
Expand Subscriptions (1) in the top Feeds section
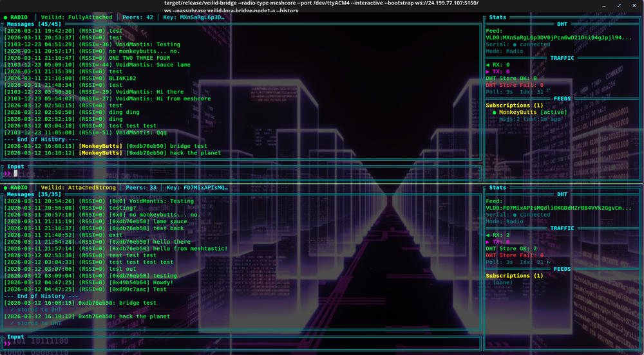coord(514,105)
